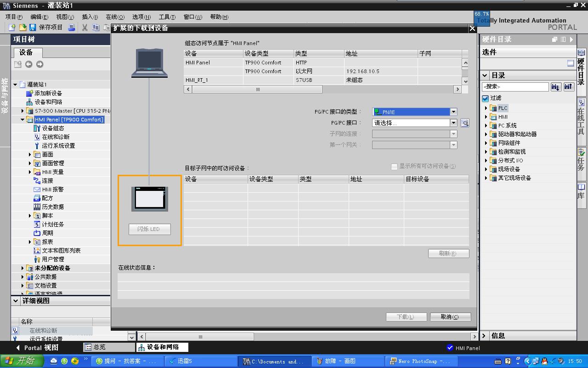Open 选项(N) menu
This screenshot has height=368, width=588.
pos(141,17)
